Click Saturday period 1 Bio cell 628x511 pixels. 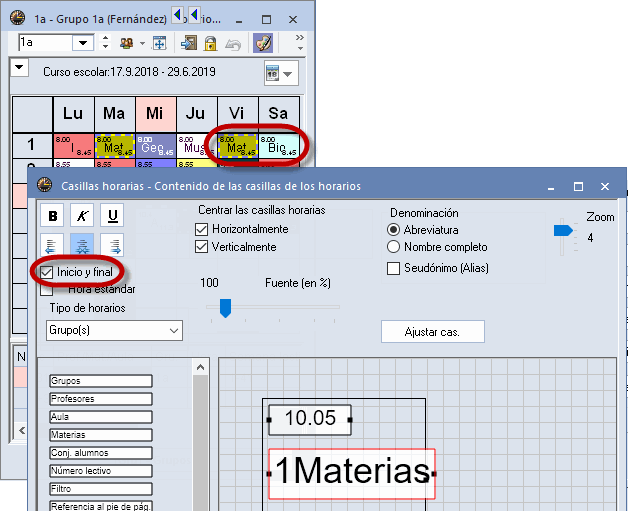pyautogui.click(x=279, y=146)
